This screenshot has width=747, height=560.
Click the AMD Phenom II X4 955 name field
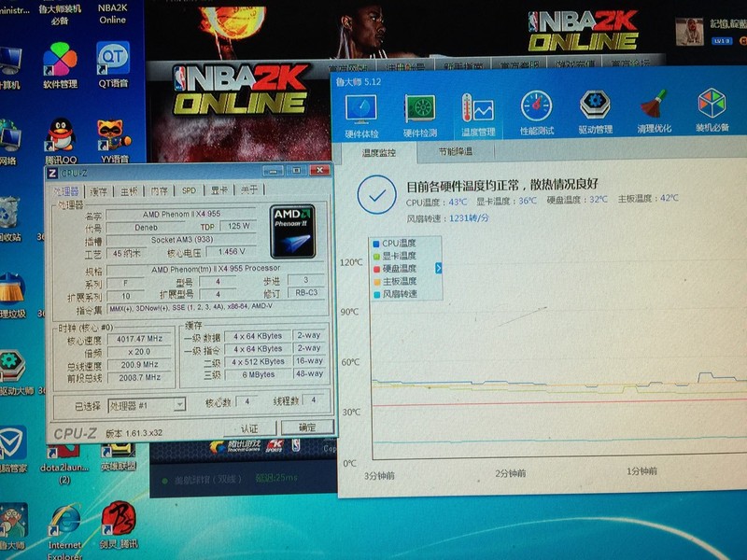[181, 215]
